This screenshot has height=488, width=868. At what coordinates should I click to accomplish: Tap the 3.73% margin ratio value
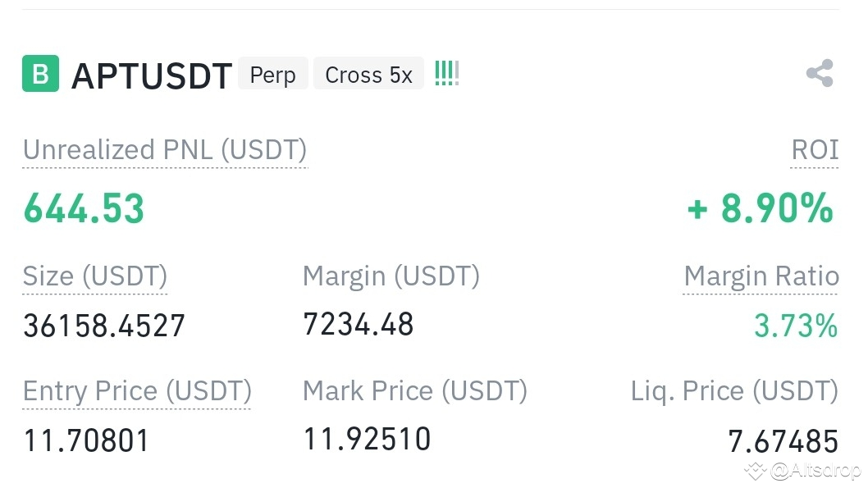796,326
